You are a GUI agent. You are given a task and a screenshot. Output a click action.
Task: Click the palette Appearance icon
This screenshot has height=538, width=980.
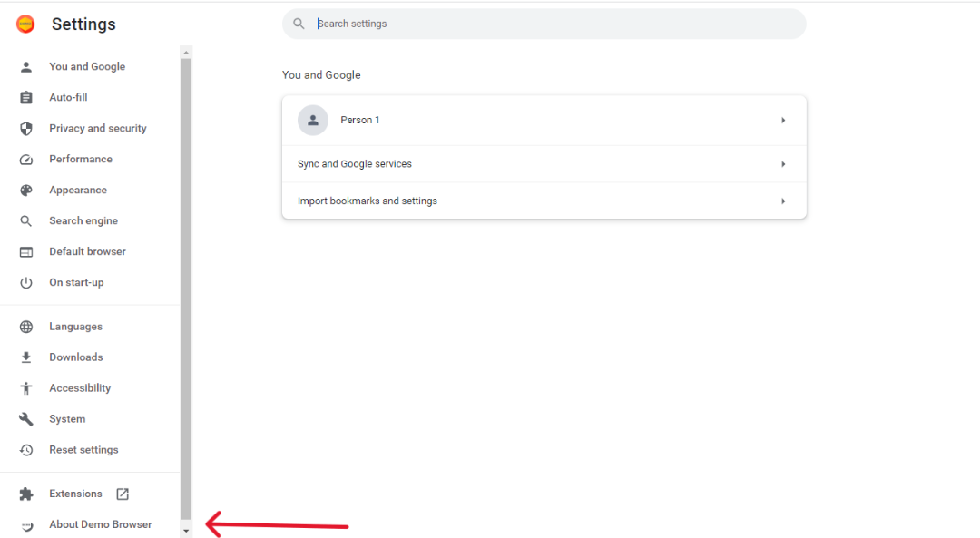pos(26,190)
